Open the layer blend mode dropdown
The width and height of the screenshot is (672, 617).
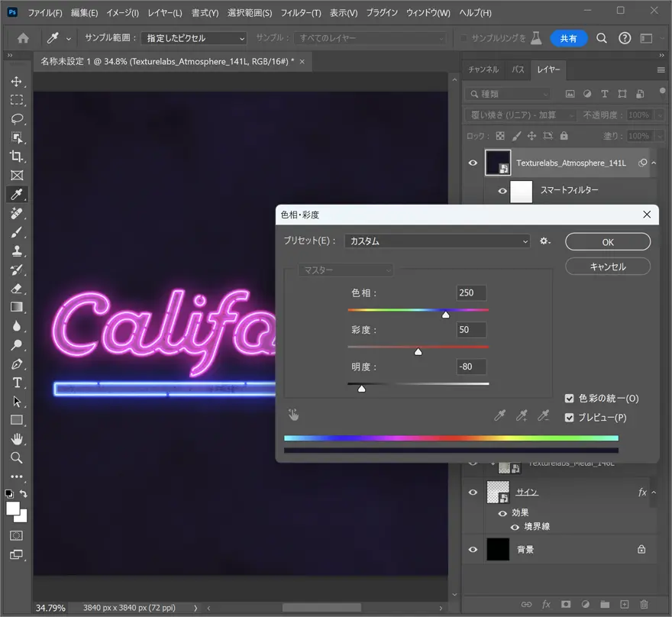point(521,115)
